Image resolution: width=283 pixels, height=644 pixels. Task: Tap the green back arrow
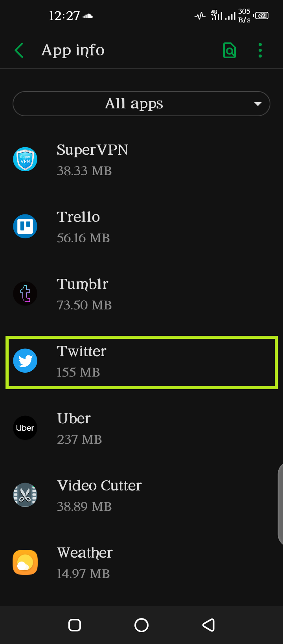(x=19, y=50)
